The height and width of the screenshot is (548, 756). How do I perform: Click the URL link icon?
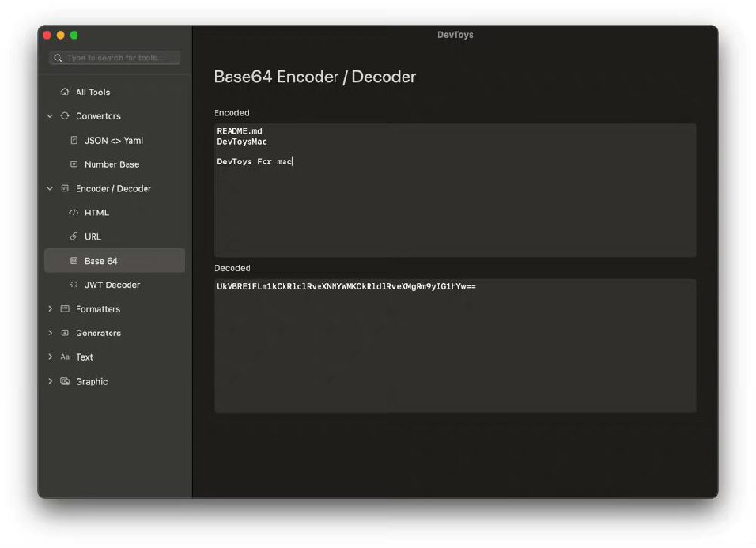[x=74, y=236]
